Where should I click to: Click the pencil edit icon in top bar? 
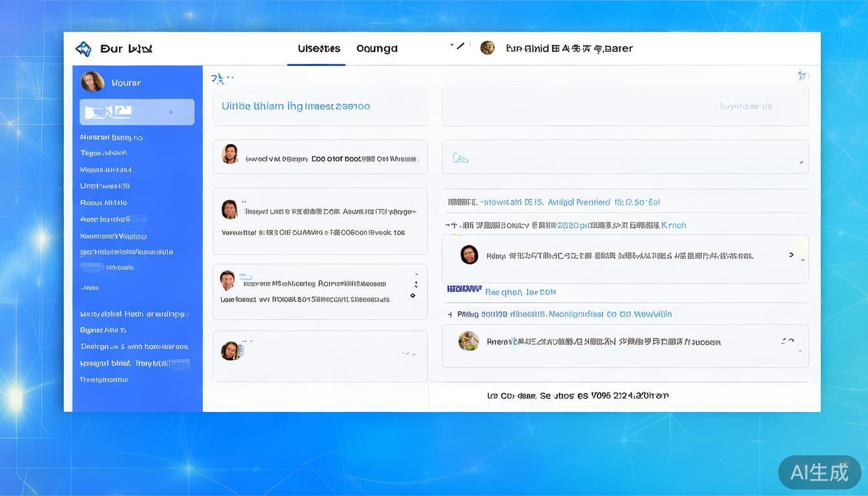click(457, 46)
